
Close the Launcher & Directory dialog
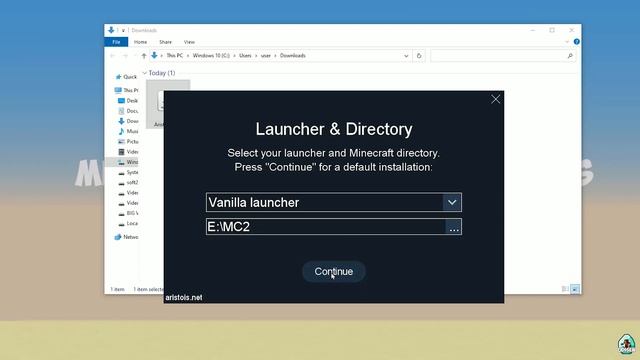(x=496, y=99)
